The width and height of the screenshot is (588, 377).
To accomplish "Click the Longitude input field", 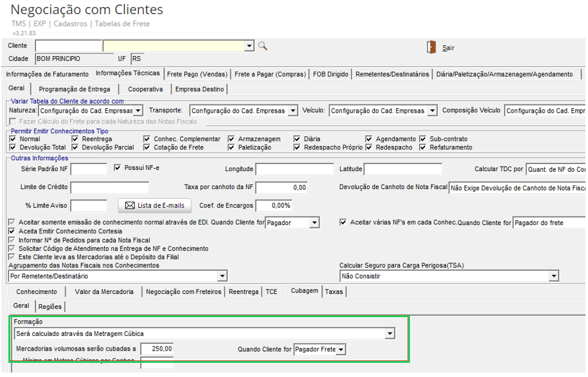I will coord(295,169).
